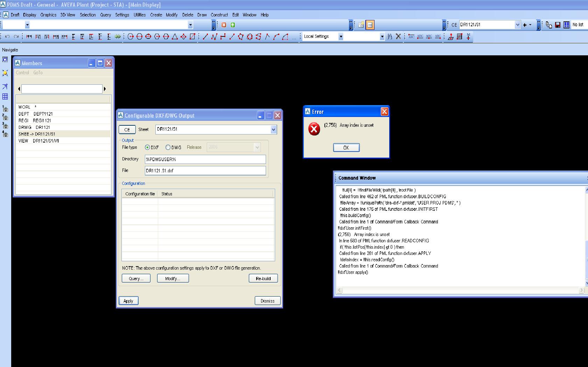Screen dimensions: 588x367
Task: Open the Local Settings dropdown
Action: (341, 36)
